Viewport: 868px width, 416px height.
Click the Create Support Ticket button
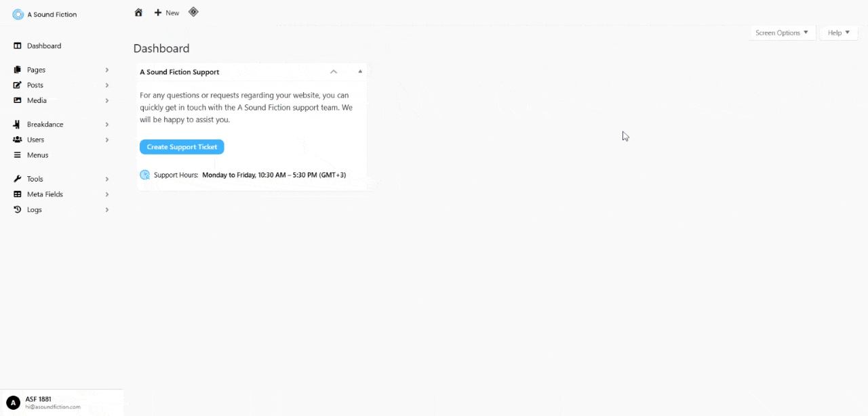click(182, 147)
